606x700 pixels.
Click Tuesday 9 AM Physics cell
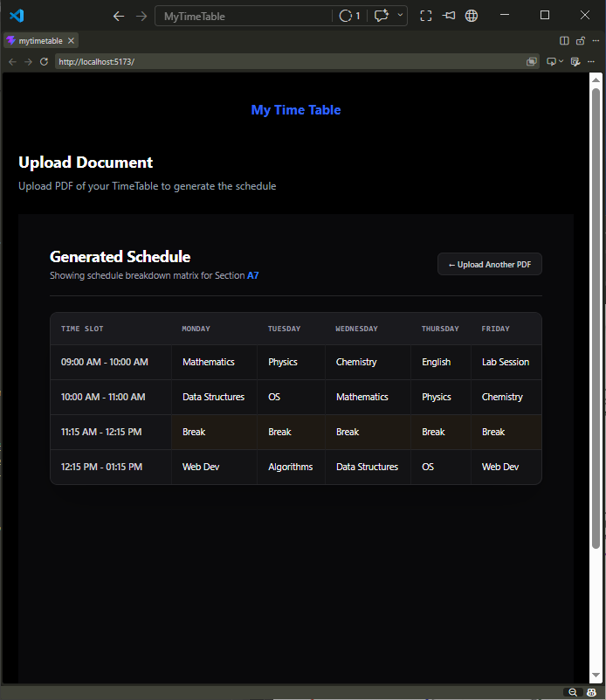(x=291, y=362)
